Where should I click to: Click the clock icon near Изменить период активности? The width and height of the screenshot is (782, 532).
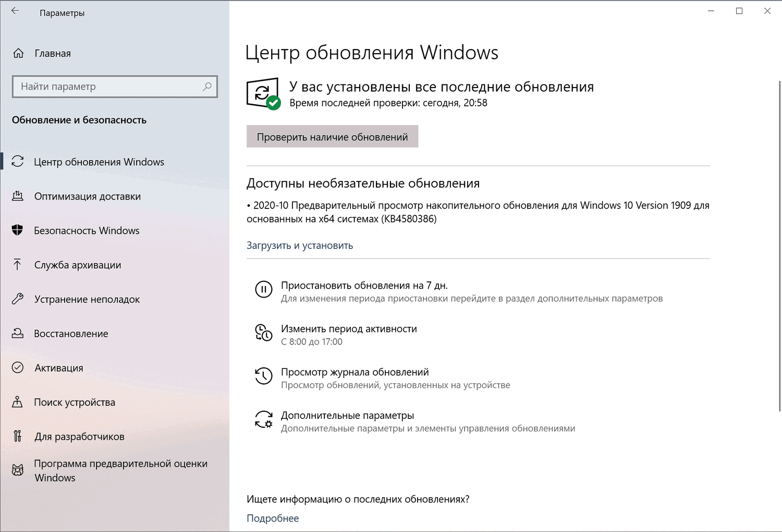264,333
